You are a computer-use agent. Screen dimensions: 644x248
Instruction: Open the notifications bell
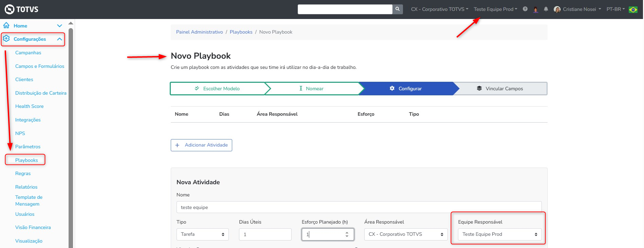[546, 9]
